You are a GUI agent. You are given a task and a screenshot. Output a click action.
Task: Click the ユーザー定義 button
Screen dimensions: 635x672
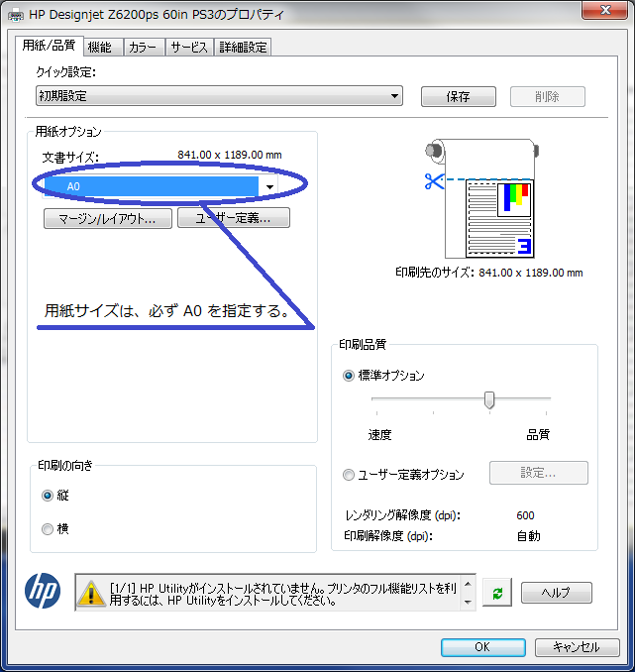click(234, 218)
